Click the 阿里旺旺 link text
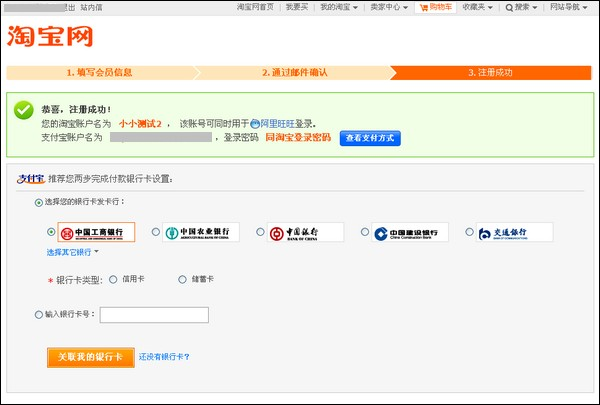Screen dimensions: 600x405 point(277,124)
